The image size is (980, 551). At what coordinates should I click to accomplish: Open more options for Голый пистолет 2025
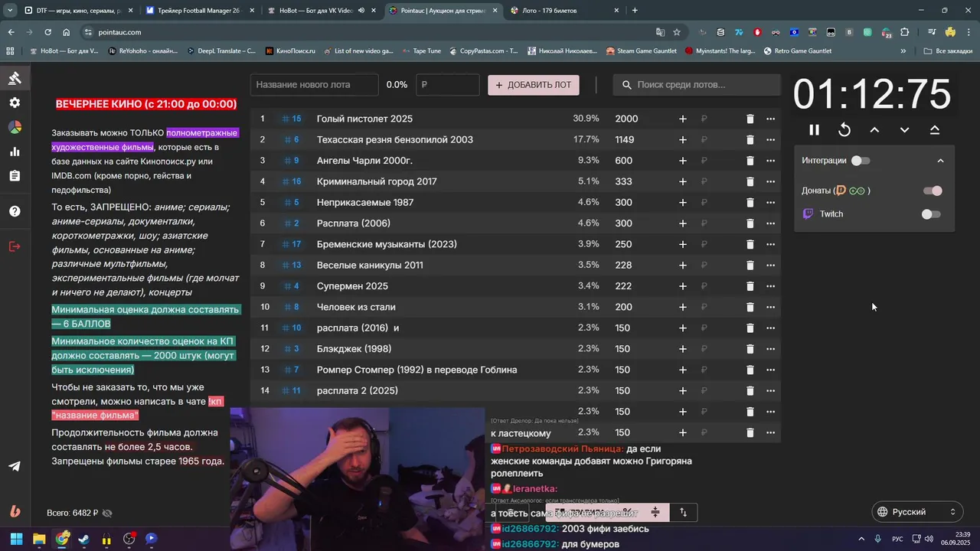click(x=770, y=119)
